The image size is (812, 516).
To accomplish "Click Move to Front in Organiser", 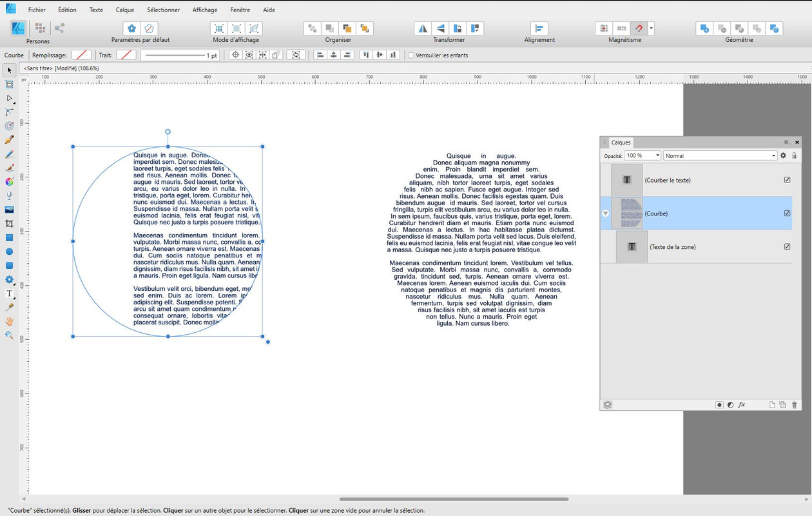I will click(365, 28).
